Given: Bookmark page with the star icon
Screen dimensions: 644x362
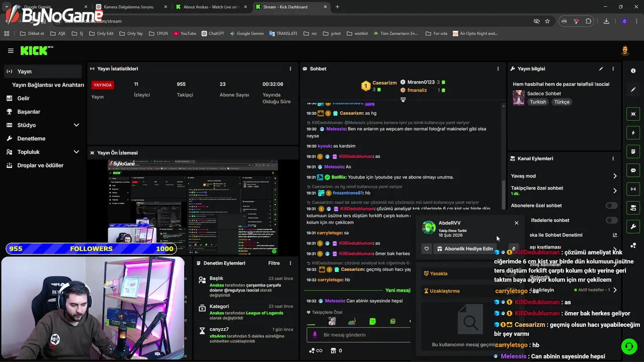Looking at the screenshot, I should (547, 21).
